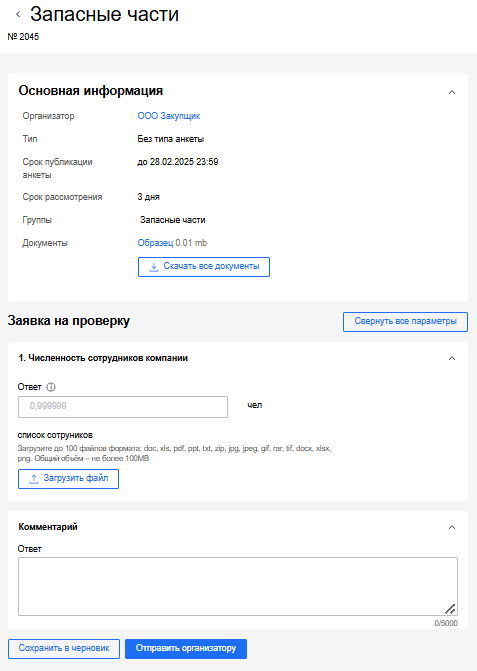The width and height of the screenshot is (477, 671).
Task: Click Сохранить в черновик button
Action: 64,649
